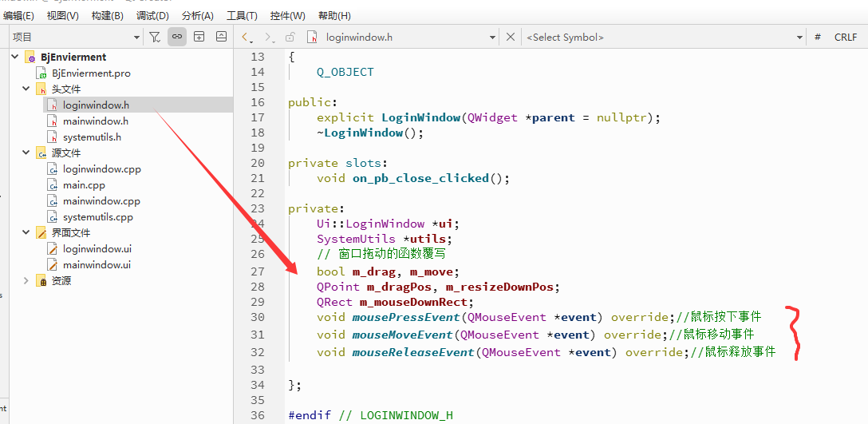Image resolution: width=868 pixels, height=424 pixels.
Task: Open the 控件(W) menu
Action: [x=287, y=16]
